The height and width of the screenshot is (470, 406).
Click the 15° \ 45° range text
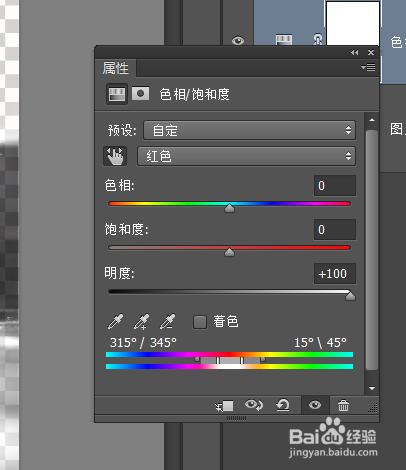[320, 342]
